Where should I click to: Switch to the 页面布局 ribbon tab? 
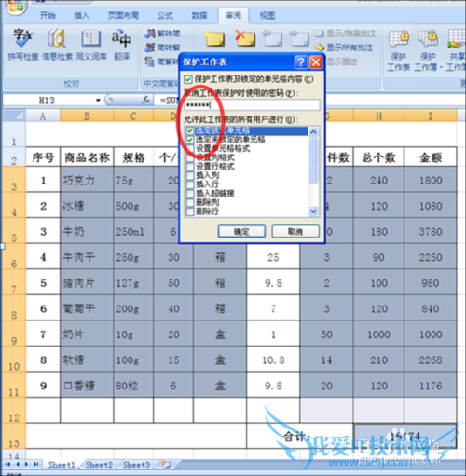[123, 15]
